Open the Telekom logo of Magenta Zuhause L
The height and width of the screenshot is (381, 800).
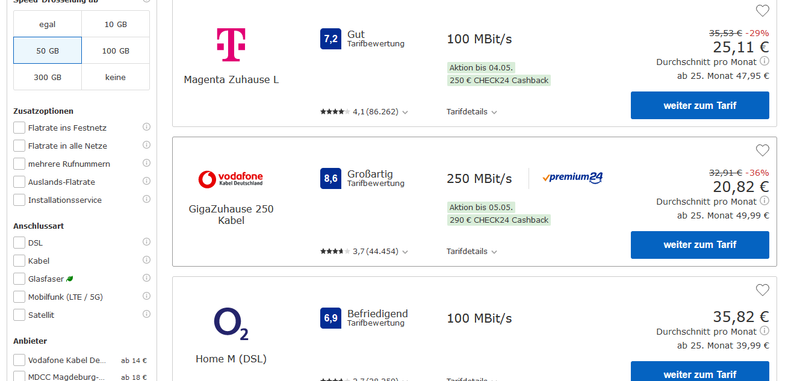click(x=231, y=45)
